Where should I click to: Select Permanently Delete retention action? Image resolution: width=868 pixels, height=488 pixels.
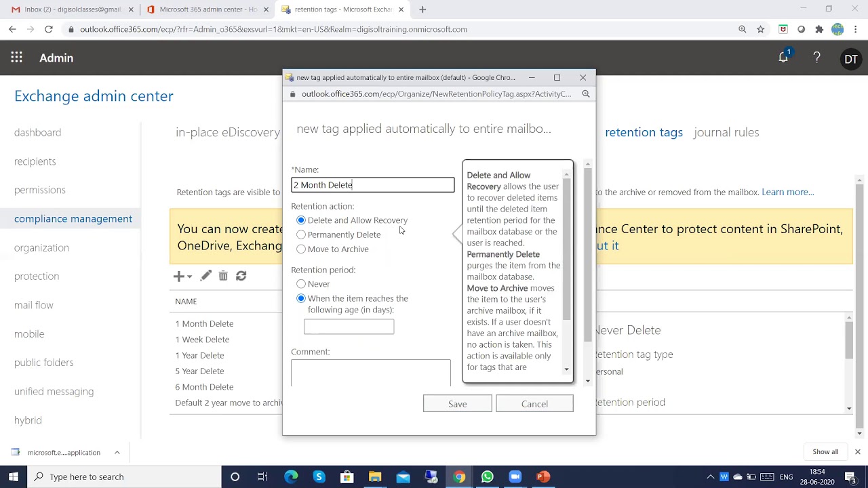(x=301, y=235)
